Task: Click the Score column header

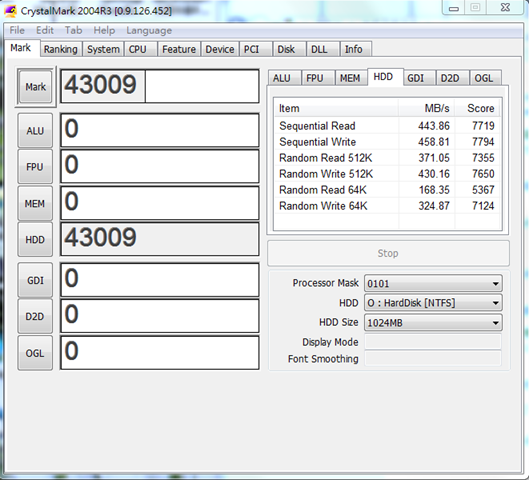Action: coord(480,108)
